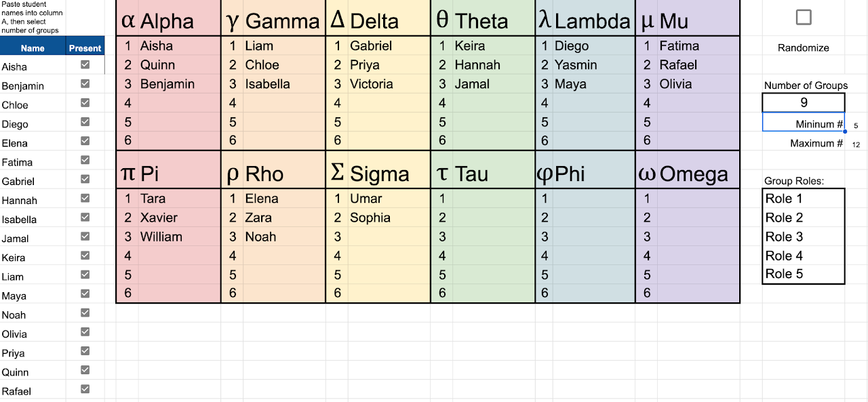Click the delta symbol before Delta

(337, 20)
